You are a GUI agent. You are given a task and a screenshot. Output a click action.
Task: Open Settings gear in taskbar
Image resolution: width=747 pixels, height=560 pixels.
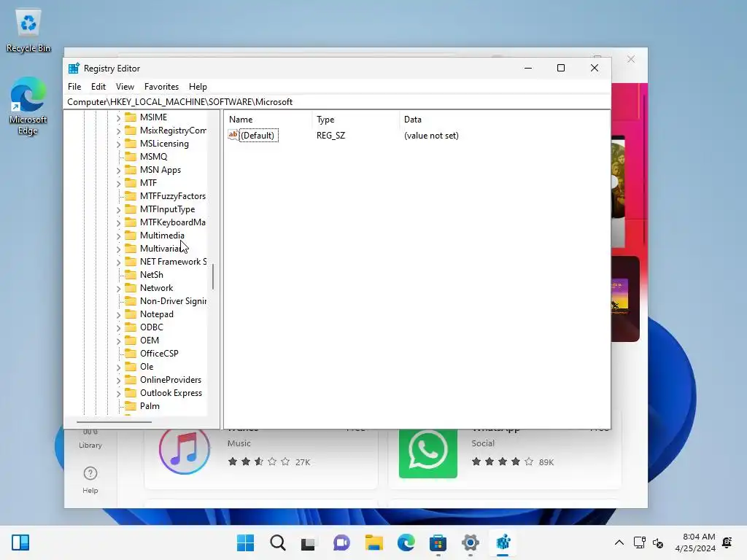point(471,542)
